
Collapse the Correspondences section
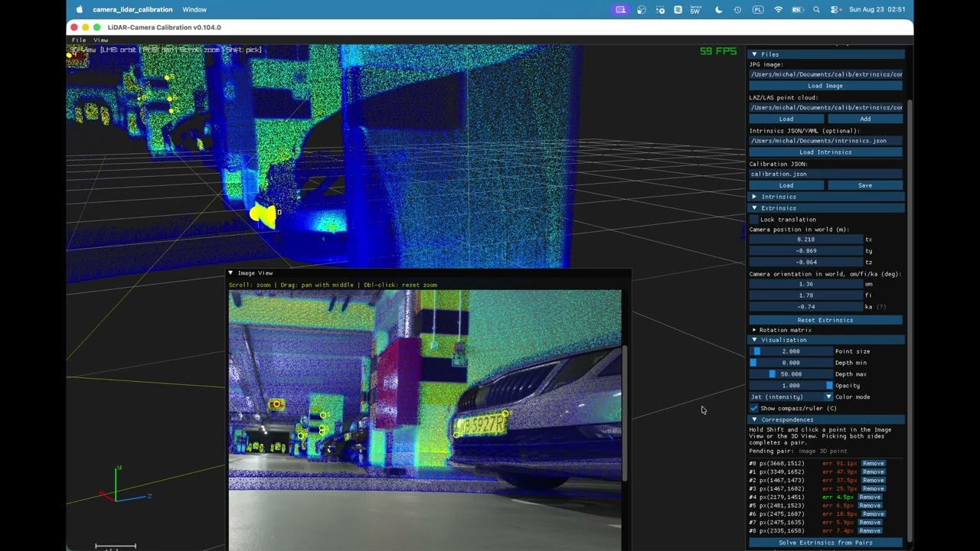[x=754, y=419]
